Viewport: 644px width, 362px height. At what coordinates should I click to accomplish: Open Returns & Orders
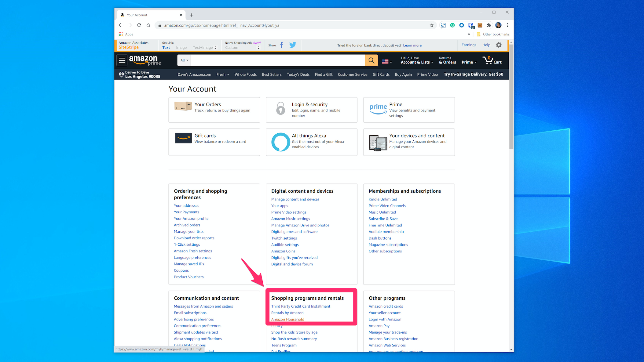pyautogui.click(x=447, y=60)
